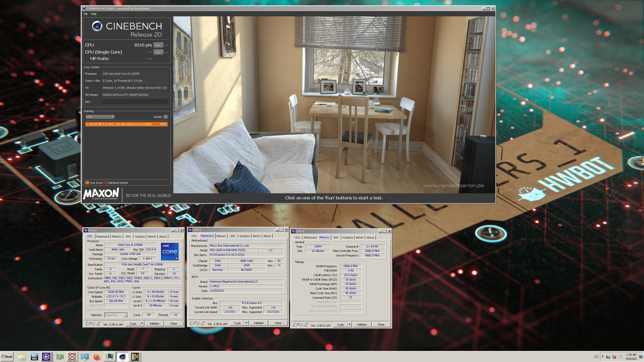
Task: Click the Info input field in Cinebench
Action: pyautogui.click(x=135, y=102)
